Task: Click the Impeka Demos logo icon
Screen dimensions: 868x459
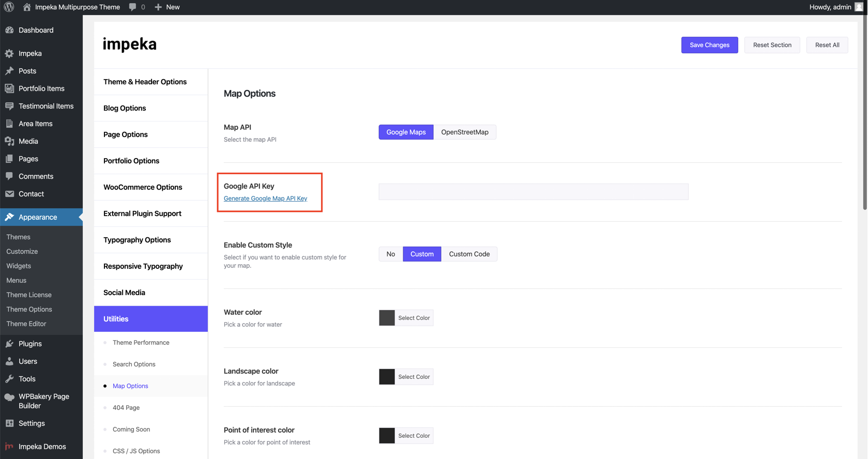Action: pos(9,447)
